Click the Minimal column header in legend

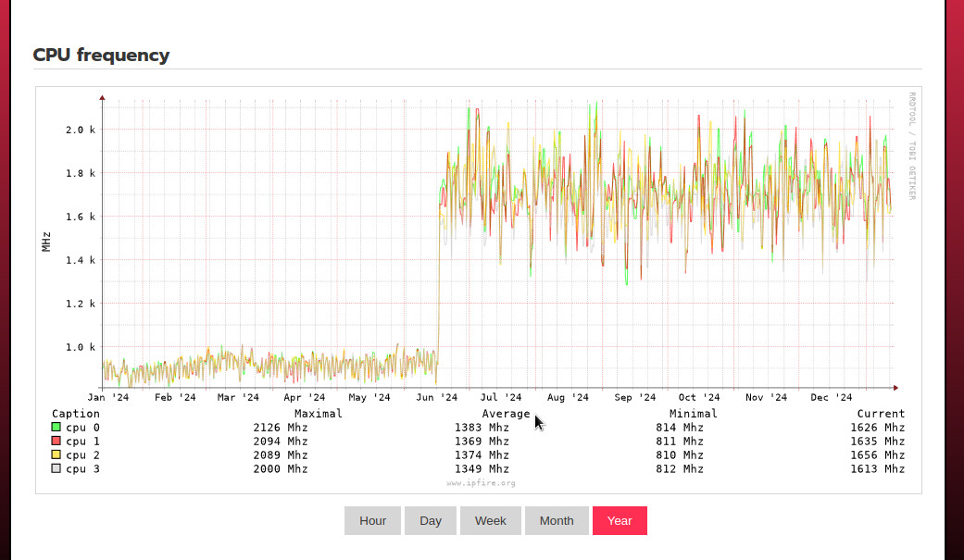(693, 414)
